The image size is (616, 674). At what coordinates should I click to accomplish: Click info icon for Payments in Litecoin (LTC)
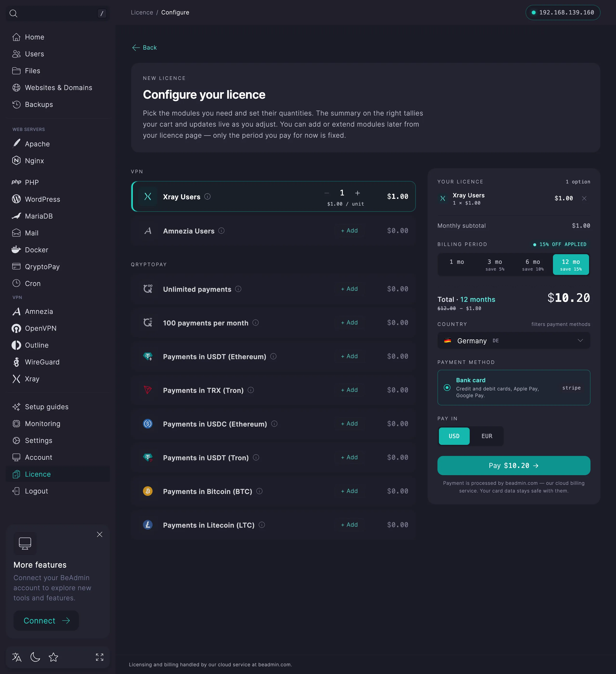pos(262,525)
